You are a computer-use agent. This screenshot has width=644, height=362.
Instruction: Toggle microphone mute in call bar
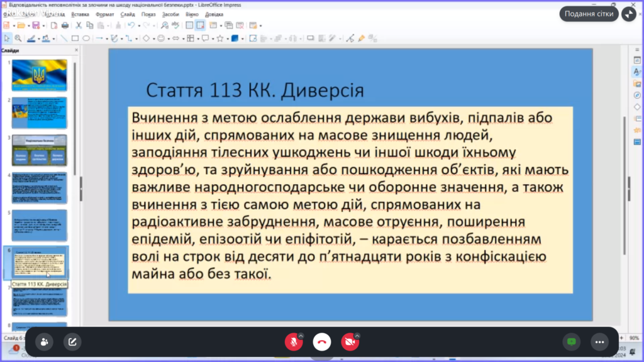(x=292, y=342)
